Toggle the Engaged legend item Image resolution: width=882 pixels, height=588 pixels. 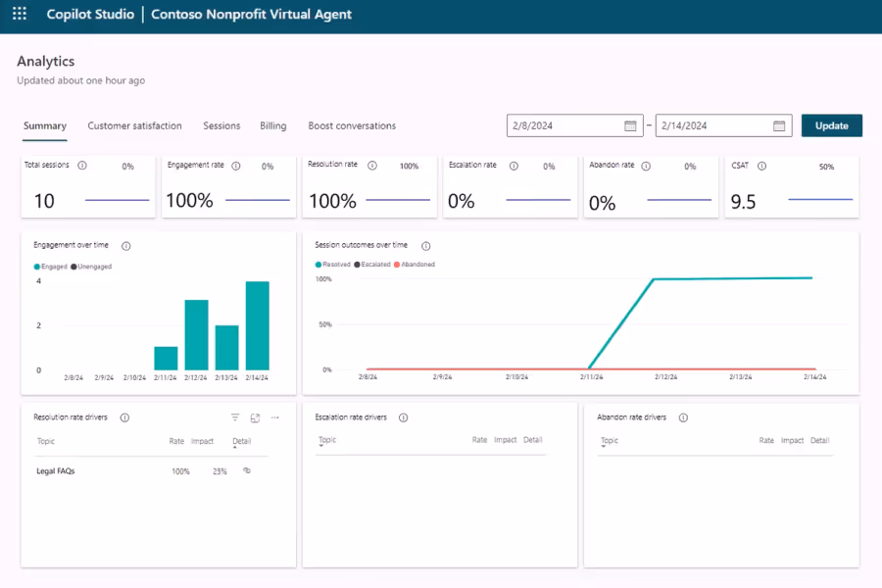pos(51,267)
